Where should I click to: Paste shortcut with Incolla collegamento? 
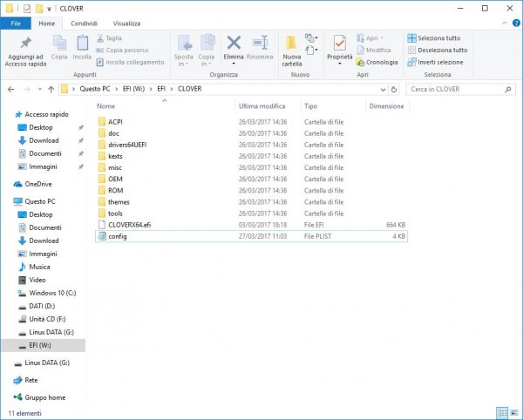point(130,63)
